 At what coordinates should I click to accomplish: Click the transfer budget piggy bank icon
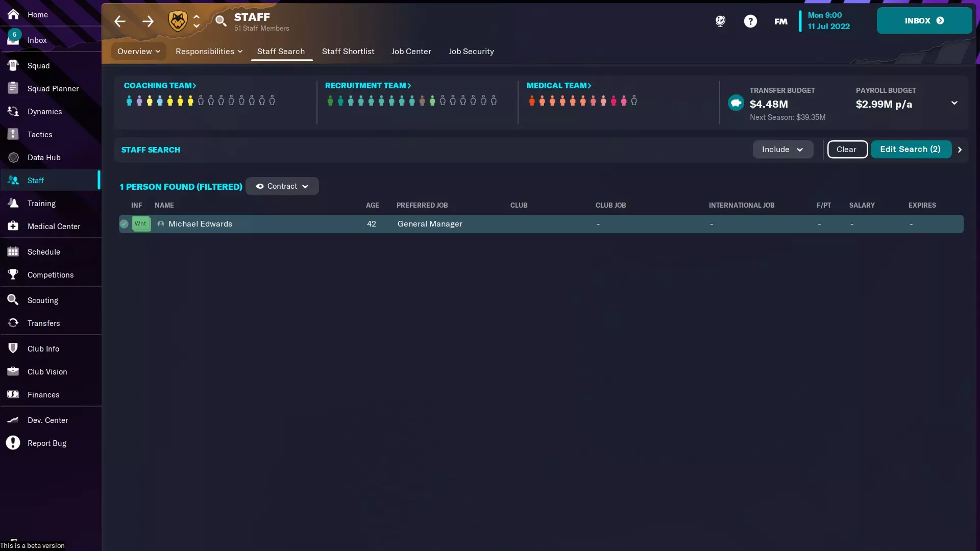click(736, 103)
